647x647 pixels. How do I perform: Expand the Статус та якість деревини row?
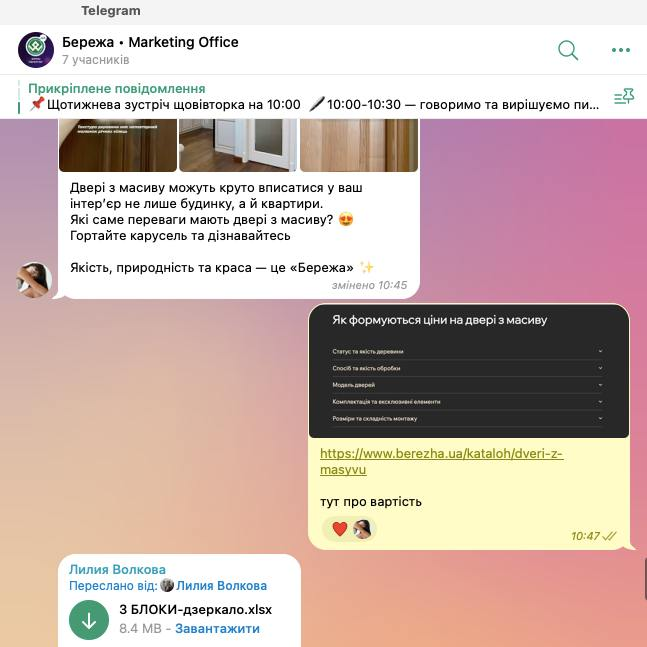(466, 352)
